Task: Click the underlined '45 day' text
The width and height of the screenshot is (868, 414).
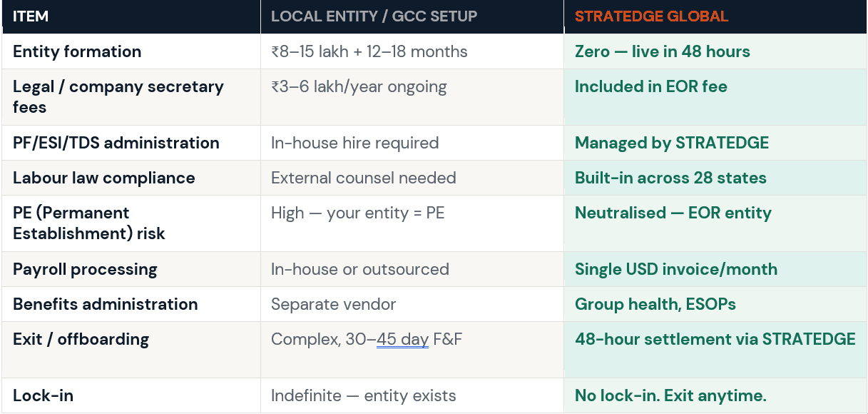Action: pyautogui.click(x=402, y=339)
